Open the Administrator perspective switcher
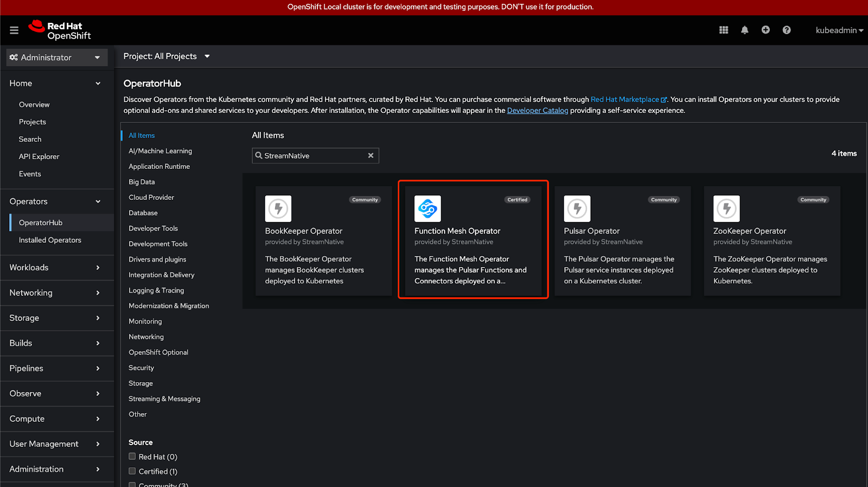Viewport: 868px width, 487px height. pyautogui.click(x=56, y=58)
